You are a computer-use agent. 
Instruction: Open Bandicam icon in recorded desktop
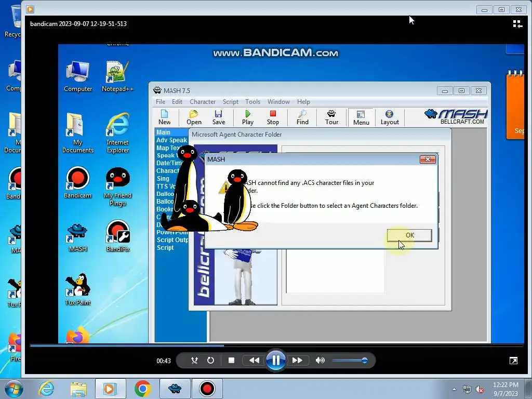pos(78,182)
